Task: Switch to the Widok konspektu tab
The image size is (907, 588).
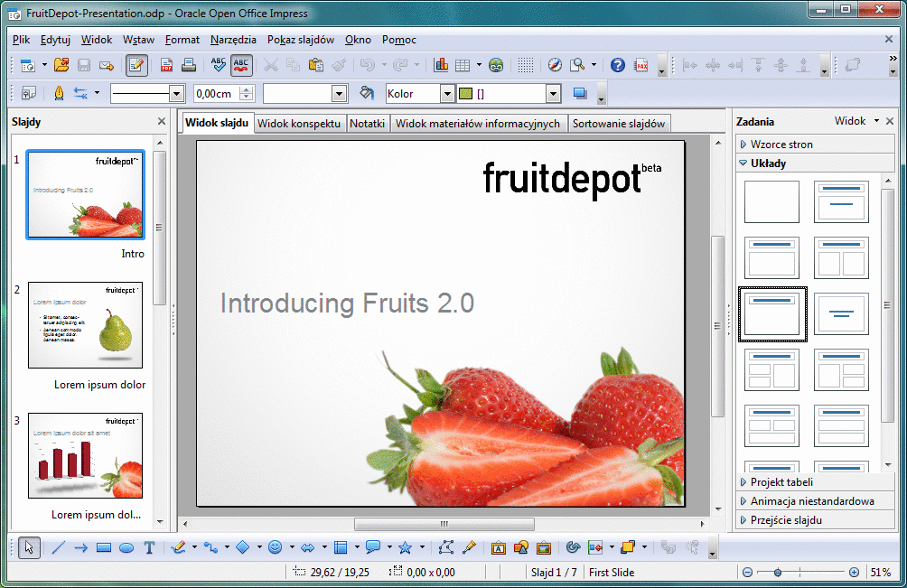Action: pos(299,123)
